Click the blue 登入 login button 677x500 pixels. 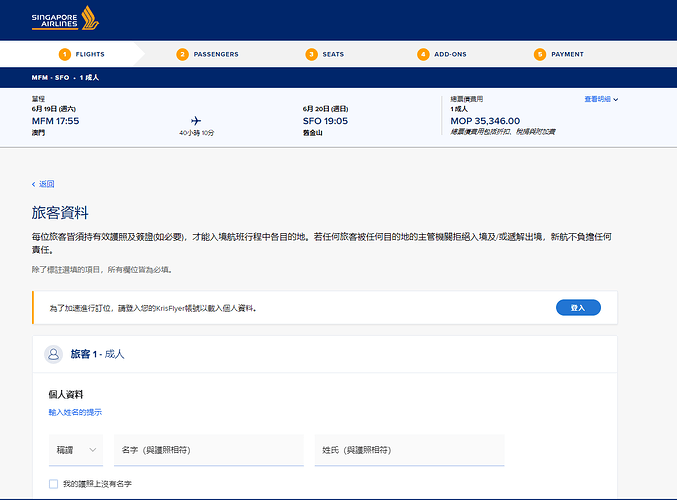point(578,308)
